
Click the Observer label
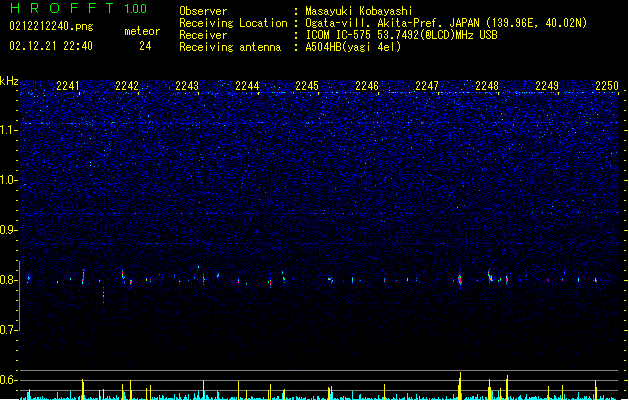click(203, 11)
